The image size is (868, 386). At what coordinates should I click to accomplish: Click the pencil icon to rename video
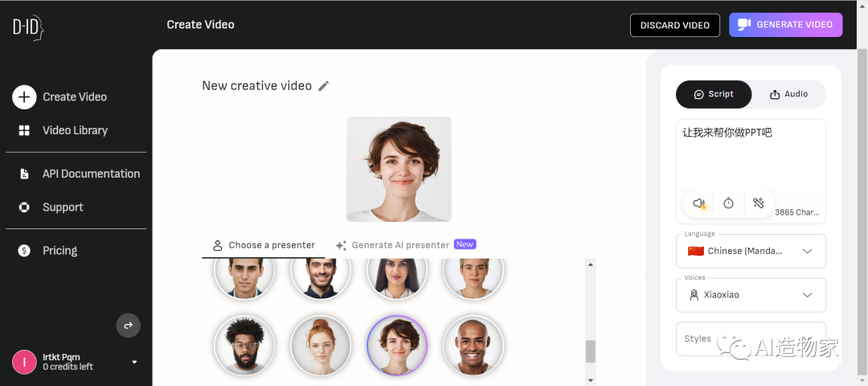point(324,86)
